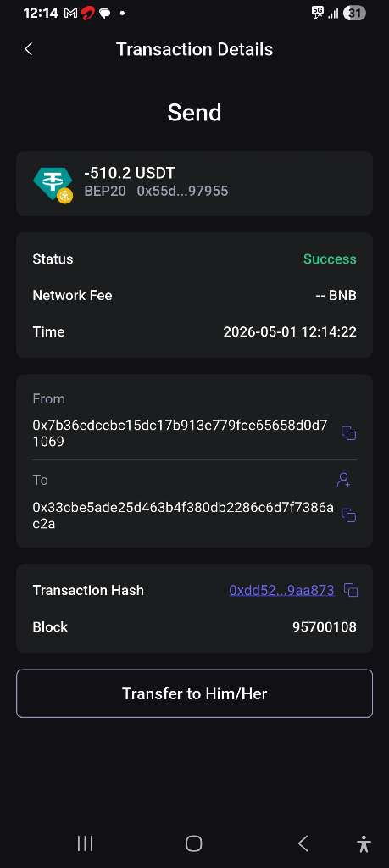Tap the Android navigation back button

point(303,843)
